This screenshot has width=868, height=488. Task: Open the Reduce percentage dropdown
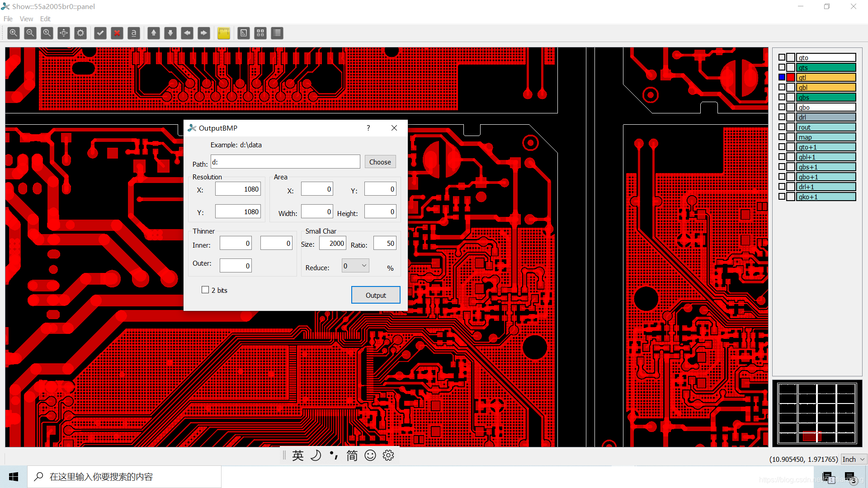pos(355,266)
